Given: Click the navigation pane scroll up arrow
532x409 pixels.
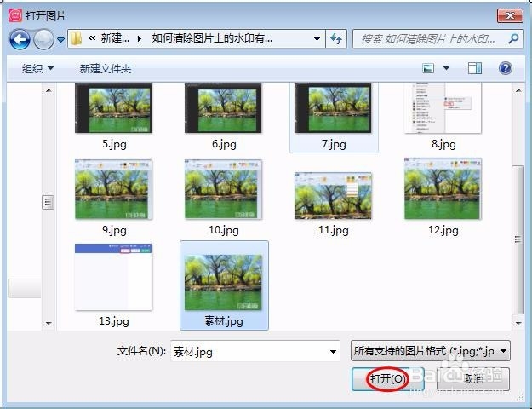Looking at the screenshot, I should pyautogui.click(x=49, y=90).
